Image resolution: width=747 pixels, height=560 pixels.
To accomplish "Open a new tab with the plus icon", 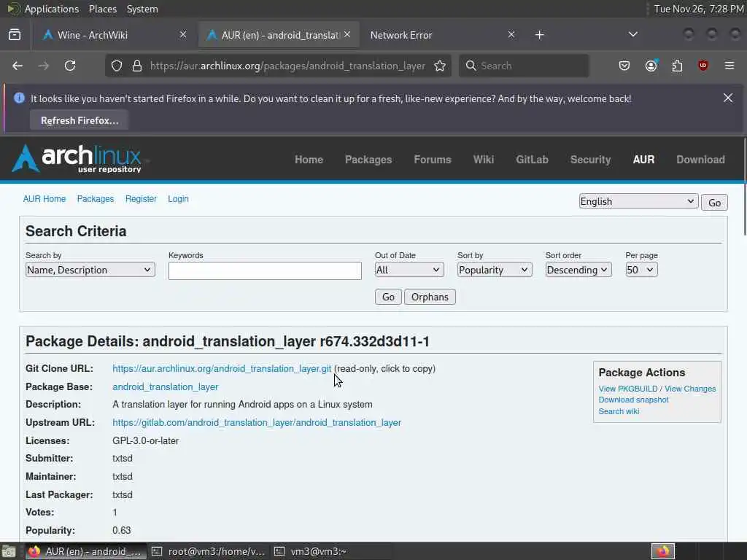I will 539,35.
